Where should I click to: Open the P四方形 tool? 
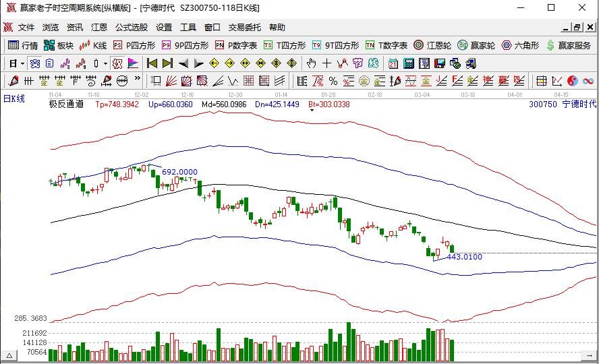click(x=134, y=45)
